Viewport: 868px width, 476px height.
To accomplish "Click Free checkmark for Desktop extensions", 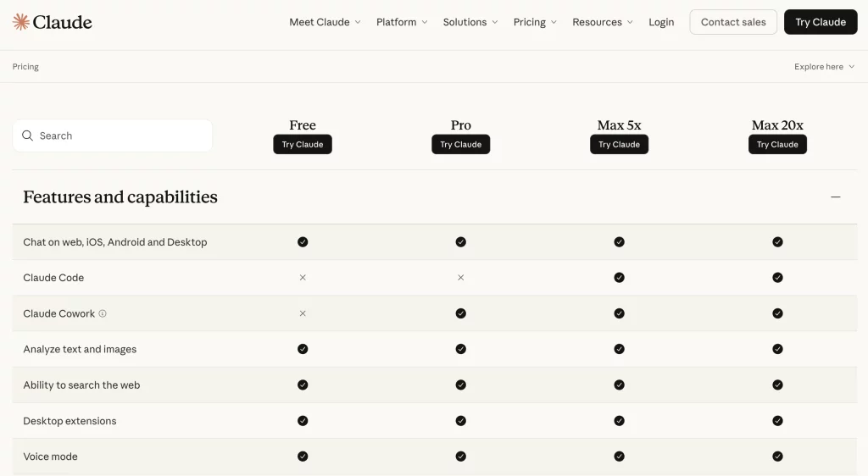I will click(x=303, y=421).
